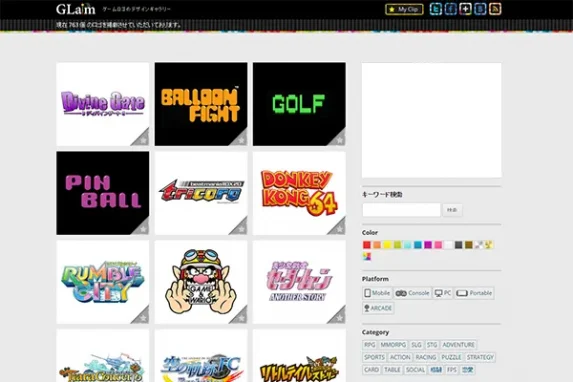Viewport: 573px width, 382px height.
Task: Clip Pinball with its star corner
Action: pyautogui.click(x=143, y=228)
